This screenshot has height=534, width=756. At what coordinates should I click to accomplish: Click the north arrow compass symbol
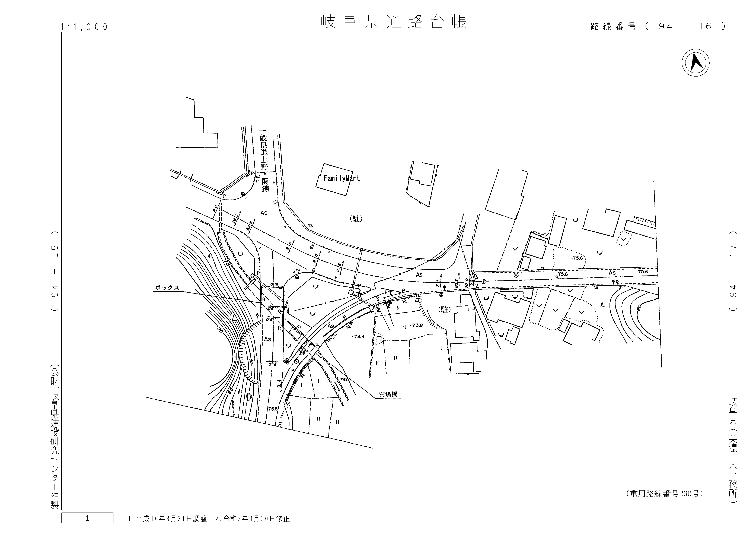click(x=695, y=63)
